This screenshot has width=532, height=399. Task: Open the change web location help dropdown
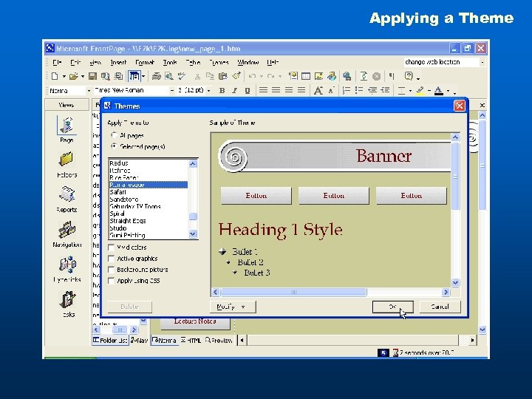coord(482,62)
